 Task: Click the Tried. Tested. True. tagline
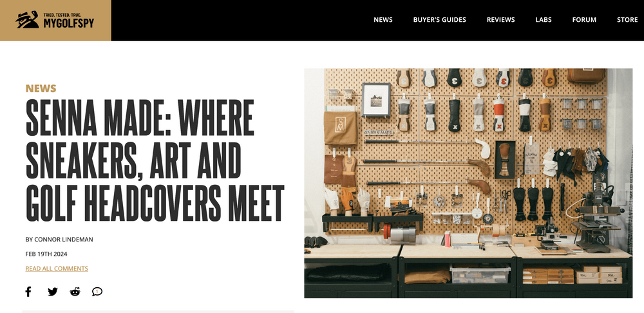[62, 15]
